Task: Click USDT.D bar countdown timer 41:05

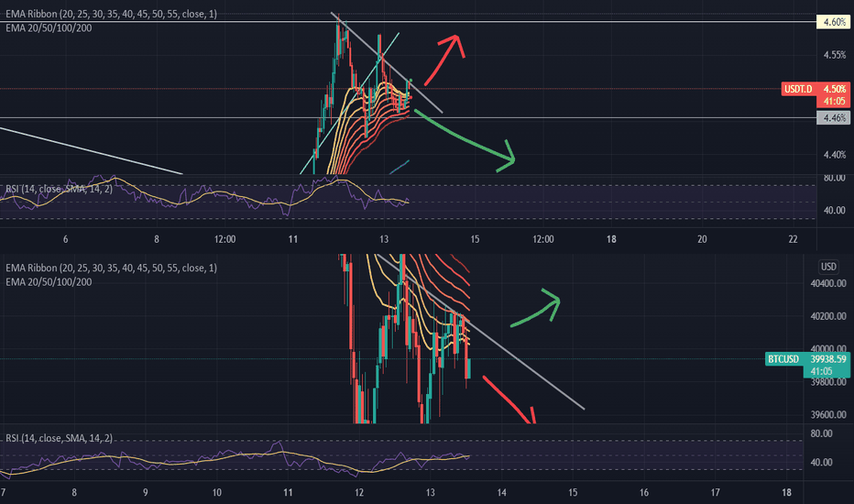Action: [x=835, y=102]
